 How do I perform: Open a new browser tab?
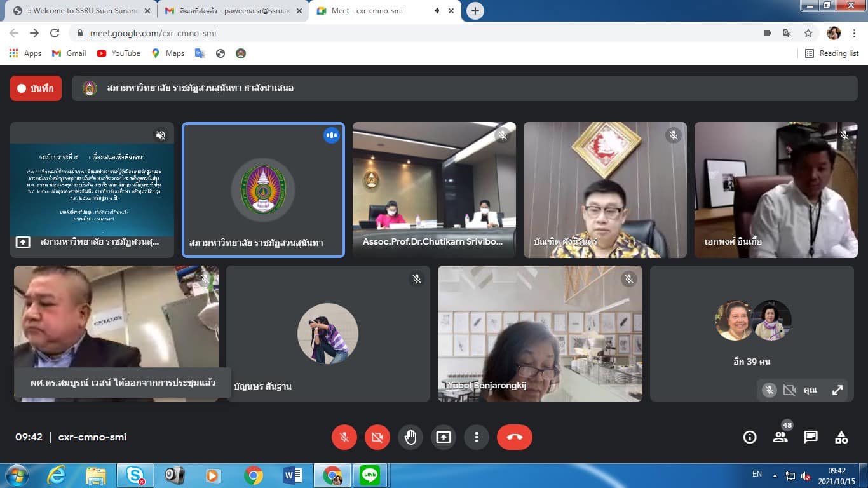(x=475, y=11)
